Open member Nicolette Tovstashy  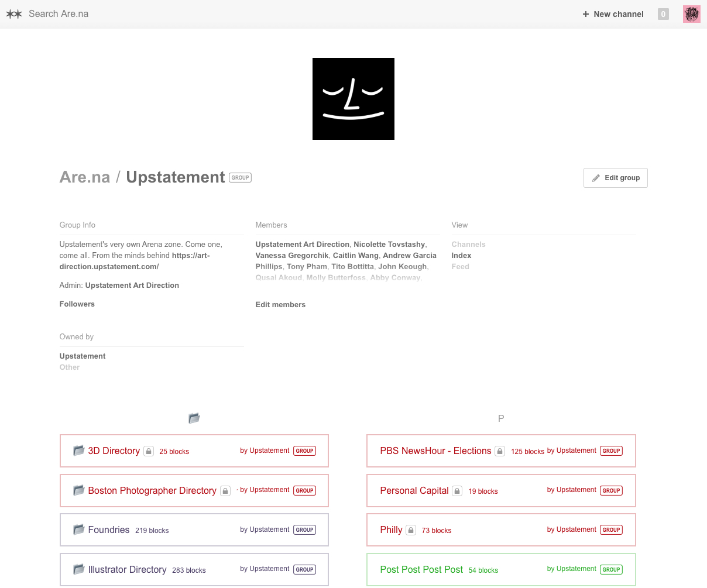[x=389, y=245]
